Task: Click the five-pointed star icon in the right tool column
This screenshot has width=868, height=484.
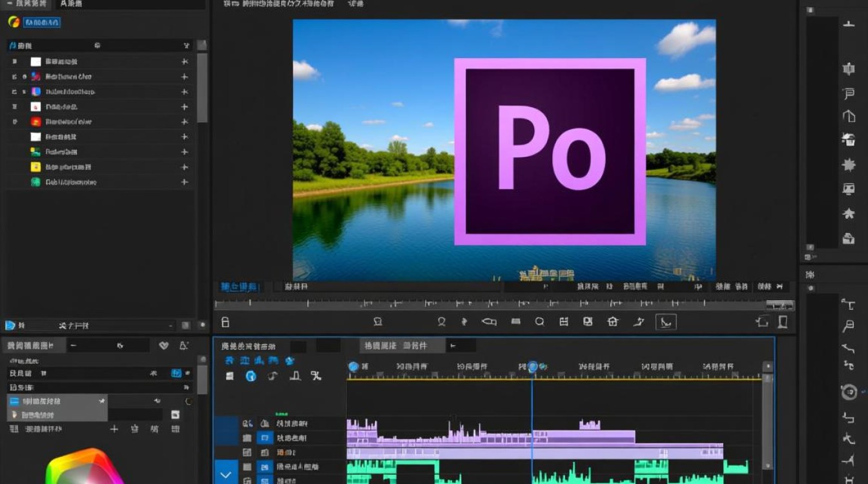Action: tap(849, 214)
